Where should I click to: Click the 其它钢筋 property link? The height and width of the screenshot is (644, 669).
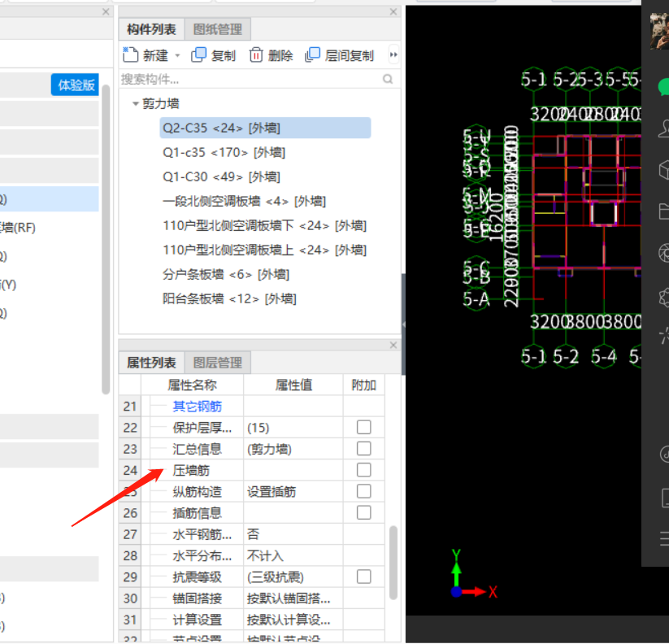click(x=197, y=407)
